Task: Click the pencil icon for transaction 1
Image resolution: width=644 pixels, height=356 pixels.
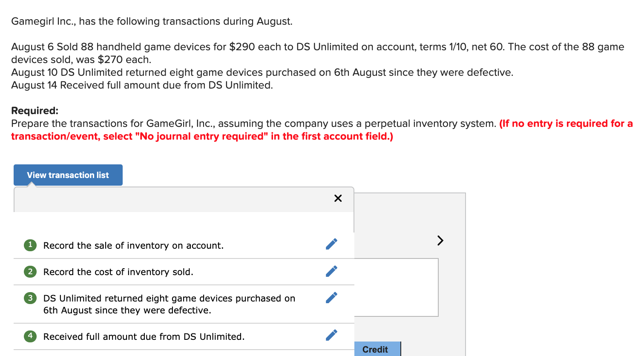Action: tap(331, 244)
